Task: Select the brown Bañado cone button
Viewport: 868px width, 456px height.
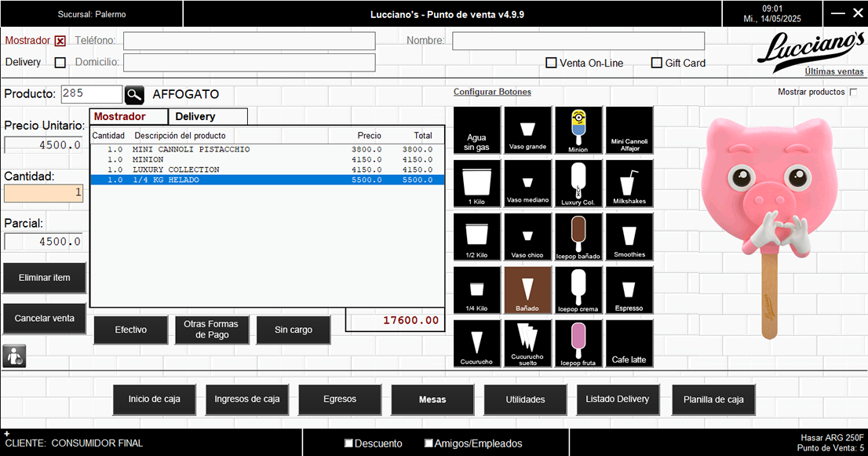Action: point(527,290)
